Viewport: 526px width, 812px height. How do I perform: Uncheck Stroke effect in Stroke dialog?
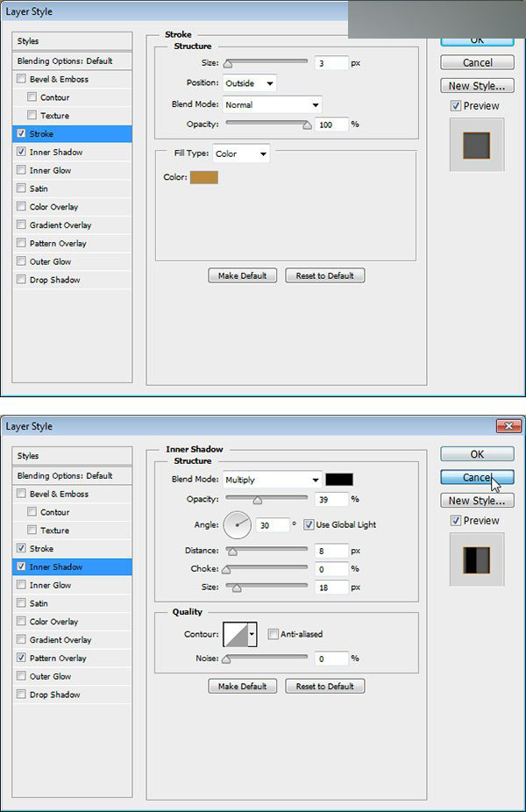pyautogui.click(x=21, y=133)
